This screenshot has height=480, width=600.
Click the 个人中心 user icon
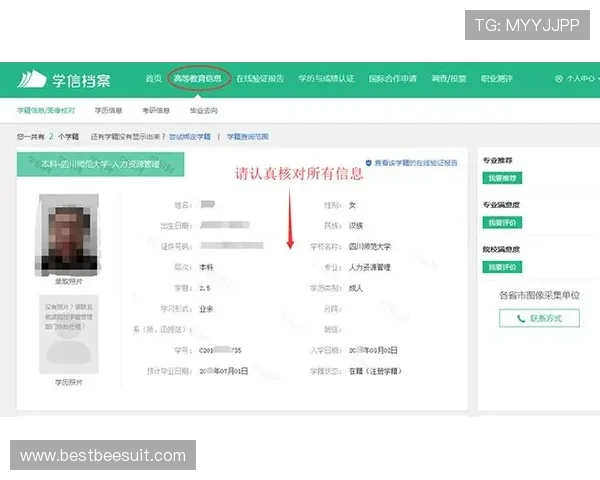(x=559, y=78)
